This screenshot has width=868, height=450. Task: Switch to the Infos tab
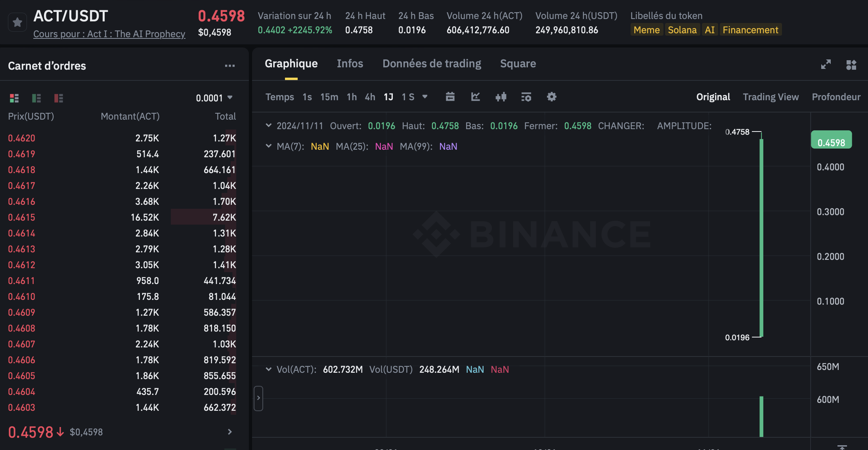(x=350, y=64)
